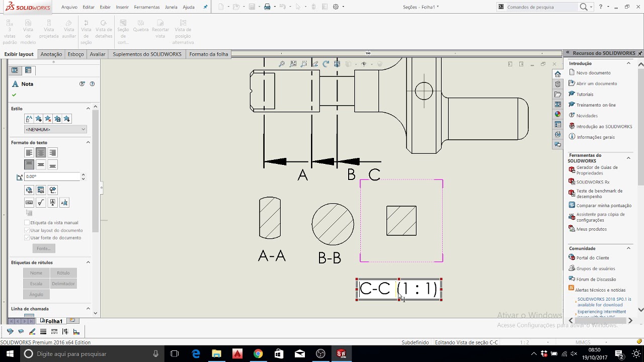Switch to the Formato da folha tab

(x=209, y=54)
